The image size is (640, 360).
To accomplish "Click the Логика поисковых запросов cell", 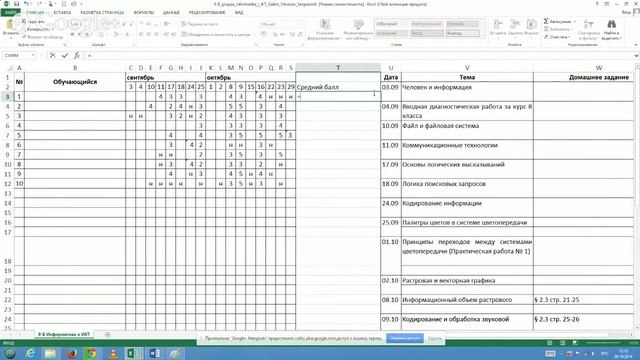I will [467, 188].
